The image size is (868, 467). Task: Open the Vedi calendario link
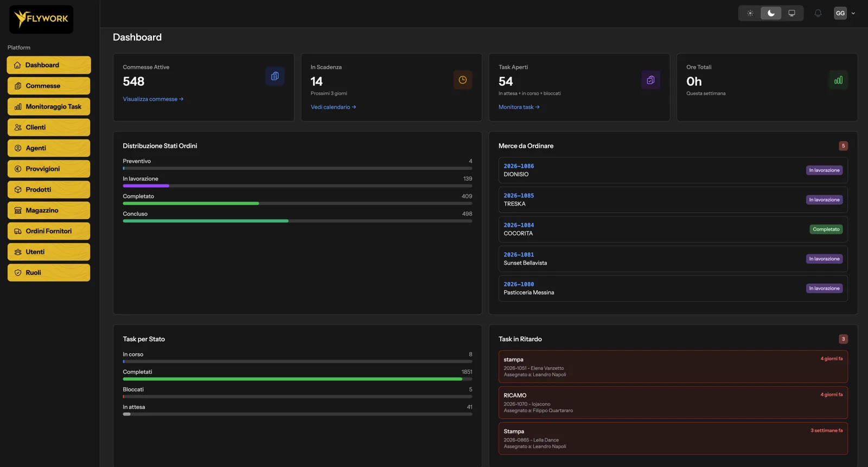pyautogui.click(x=333, y=107)
